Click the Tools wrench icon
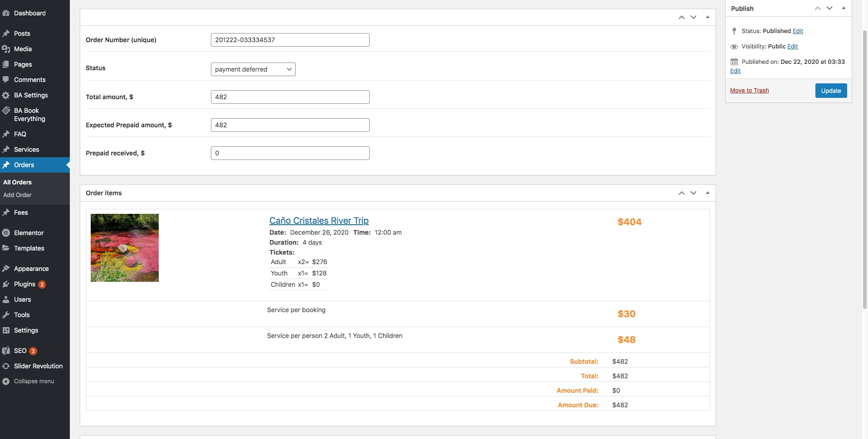The image size is (868, 439). pyautogui.click(x=6, y=315)
